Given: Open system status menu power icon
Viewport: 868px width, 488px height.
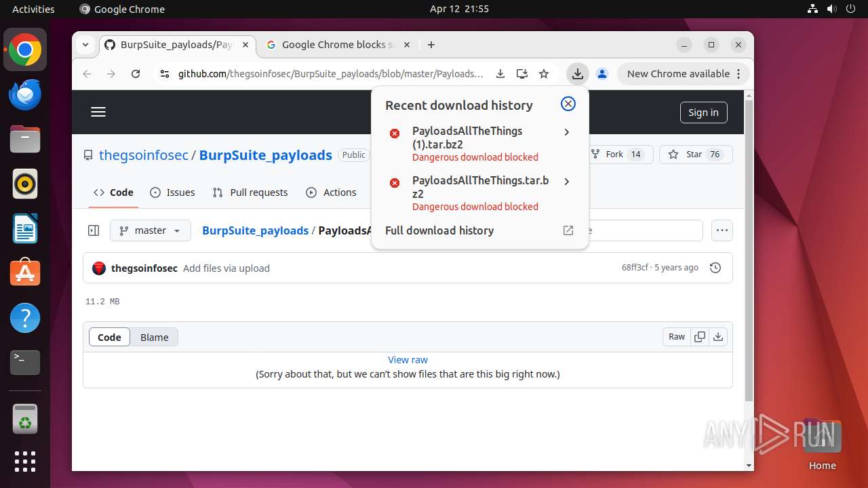Looking at the screenshot, I should [850, 9].
